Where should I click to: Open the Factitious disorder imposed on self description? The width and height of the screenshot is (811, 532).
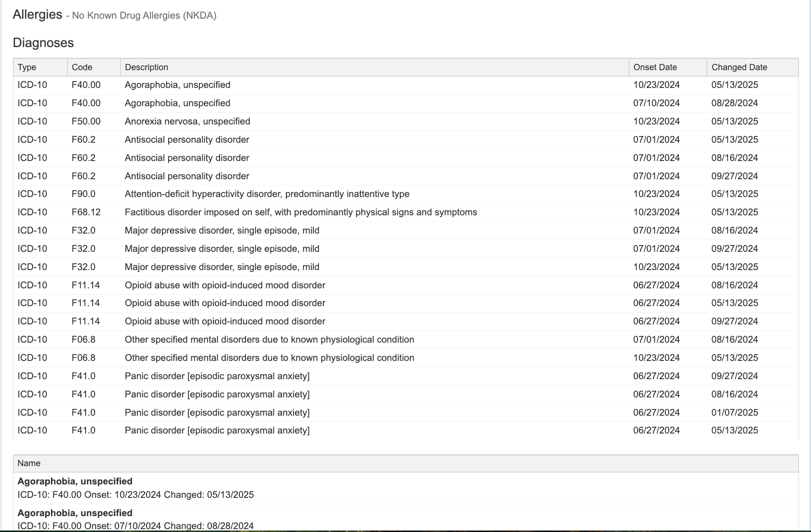click(301, 212)
